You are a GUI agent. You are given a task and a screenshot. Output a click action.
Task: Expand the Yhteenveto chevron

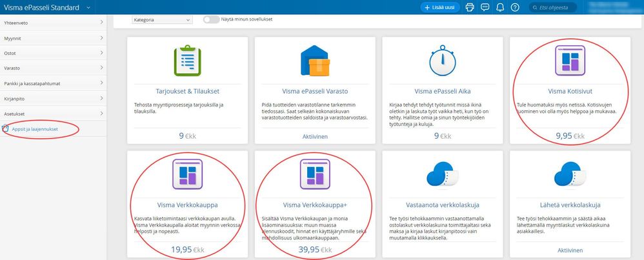click(101, 23)
